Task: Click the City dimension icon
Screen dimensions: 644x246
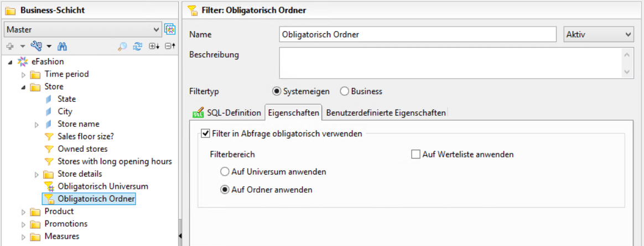Action: click(49, 111)
